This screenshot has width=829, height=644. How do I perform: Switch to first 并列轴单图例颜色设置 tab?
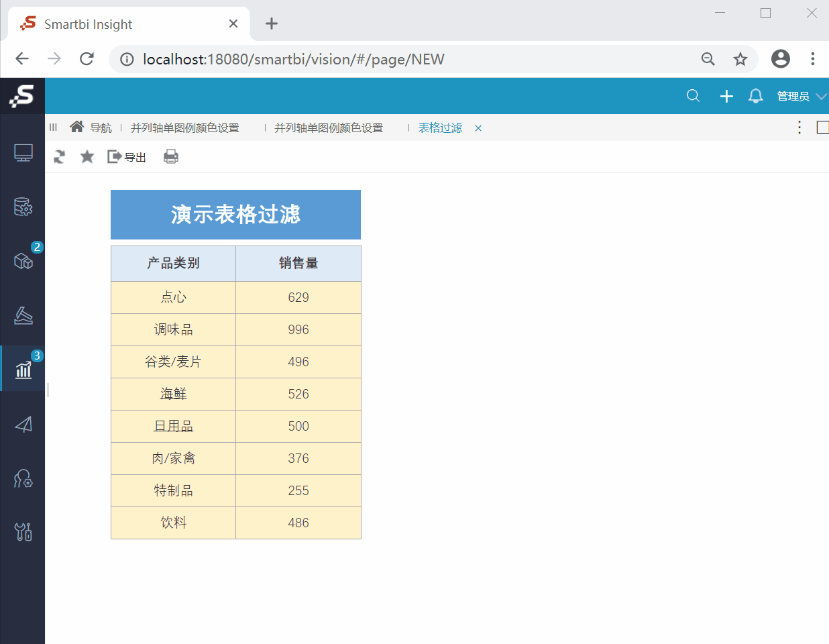185,128
